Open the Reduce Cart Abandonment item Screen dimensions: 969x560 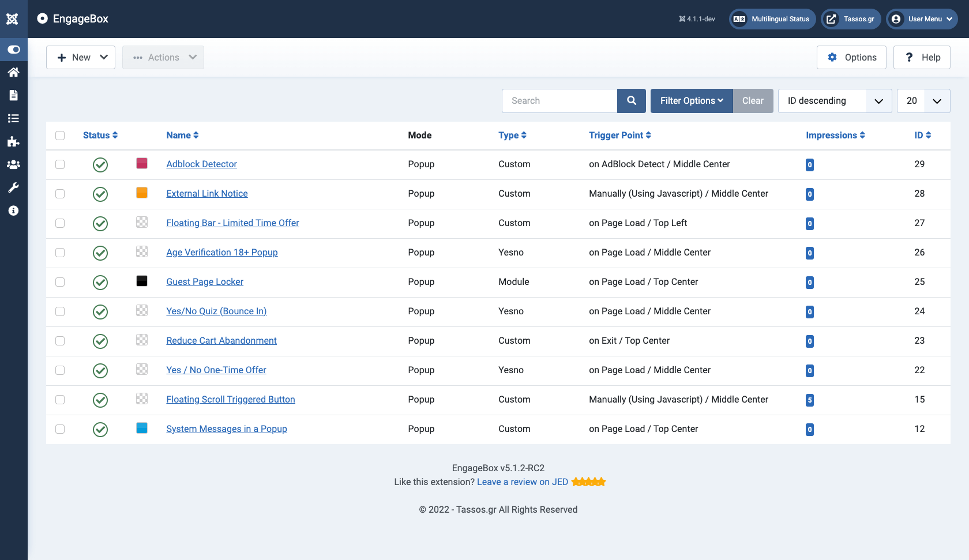click(221, 341)
